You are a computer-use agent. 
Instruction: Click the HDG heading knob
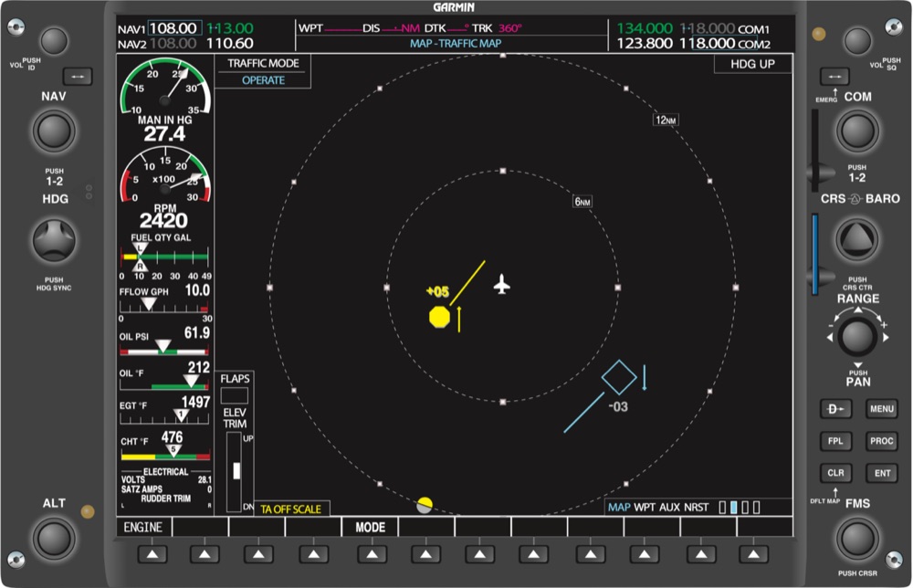[x=54, y=240]
